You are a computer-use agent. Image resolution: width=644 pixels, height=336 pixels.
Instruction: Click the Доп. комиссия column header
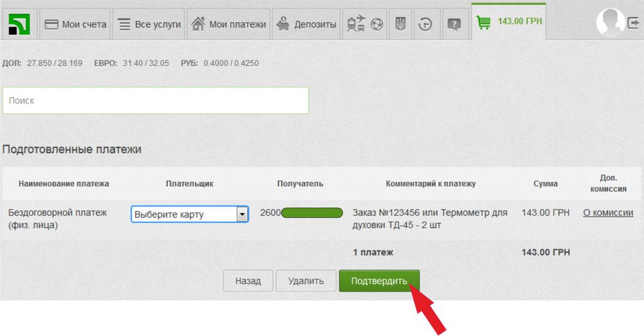(608, 183)
